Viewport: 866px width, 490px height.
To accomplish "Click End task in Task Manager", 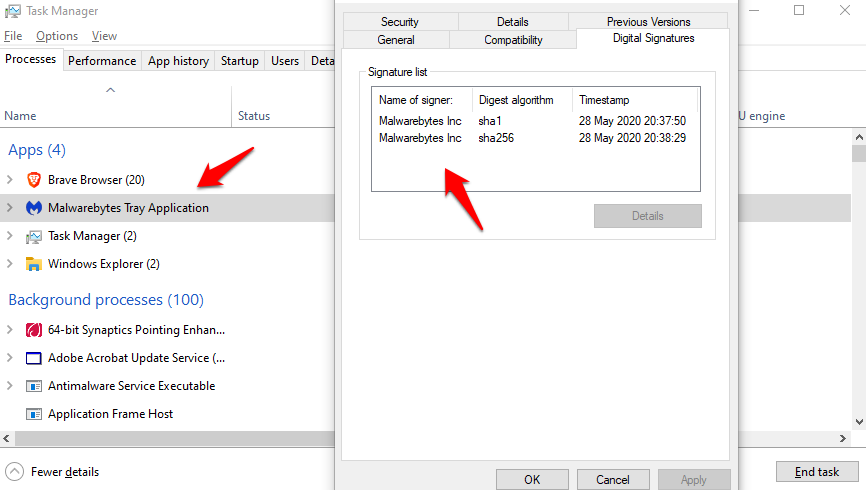I will point(816,472).
